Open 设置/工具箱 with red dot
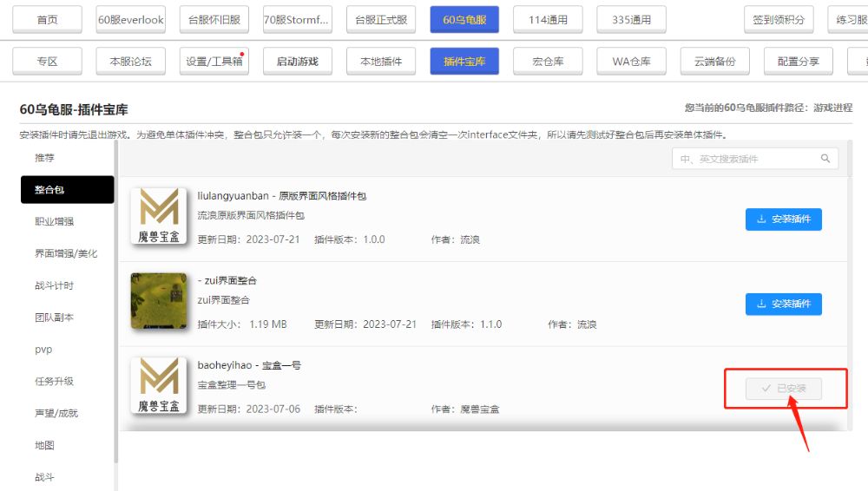This screenshot has height=491, width=868. [x=214, y=62]
